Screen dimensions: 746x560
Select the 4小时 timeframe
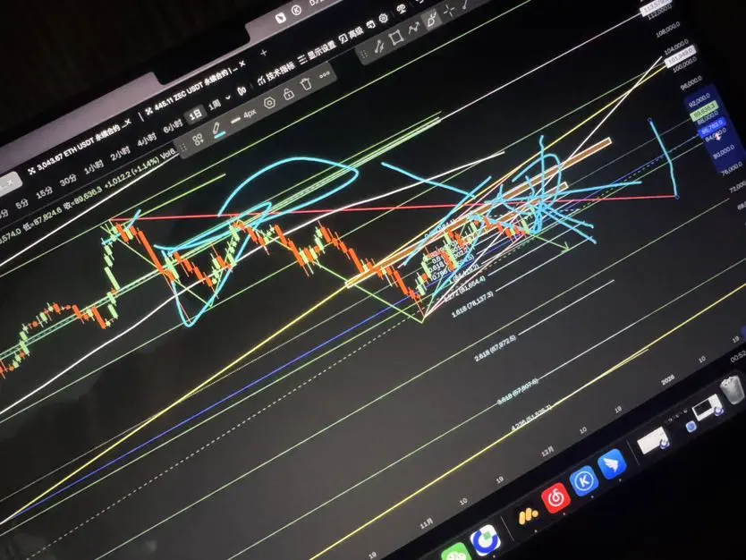pos(146,140)
